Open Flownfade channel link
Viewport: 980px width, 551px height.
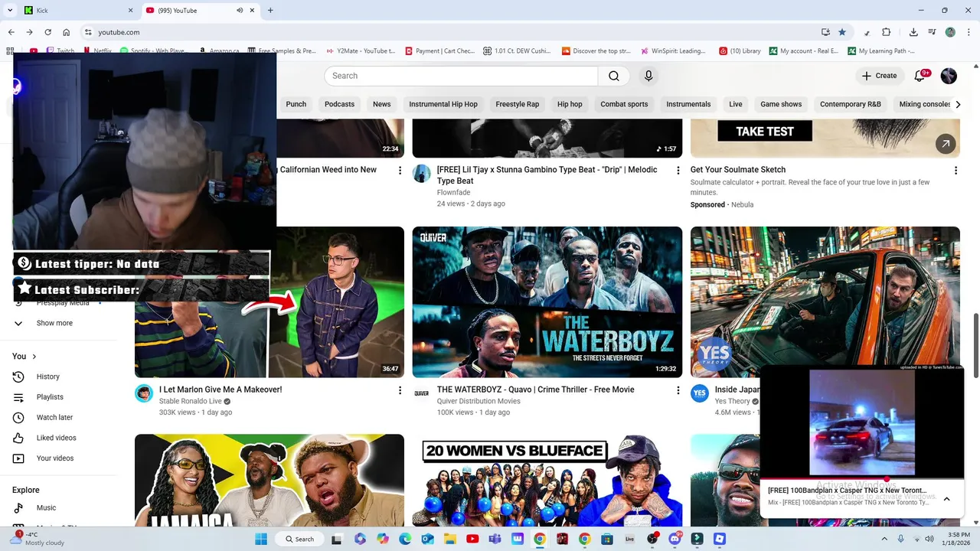(453, 192)
